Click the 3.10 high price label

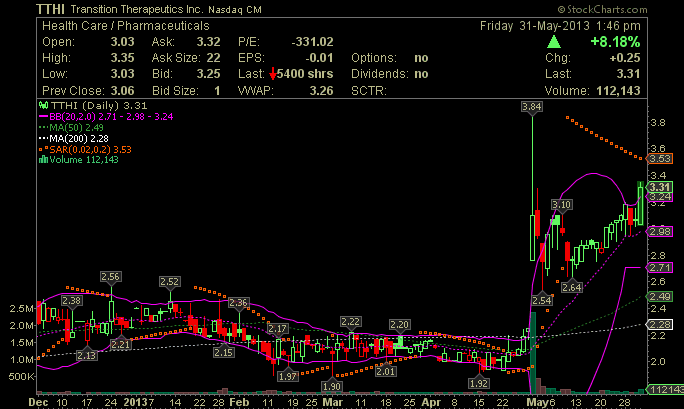coord(561,204)
